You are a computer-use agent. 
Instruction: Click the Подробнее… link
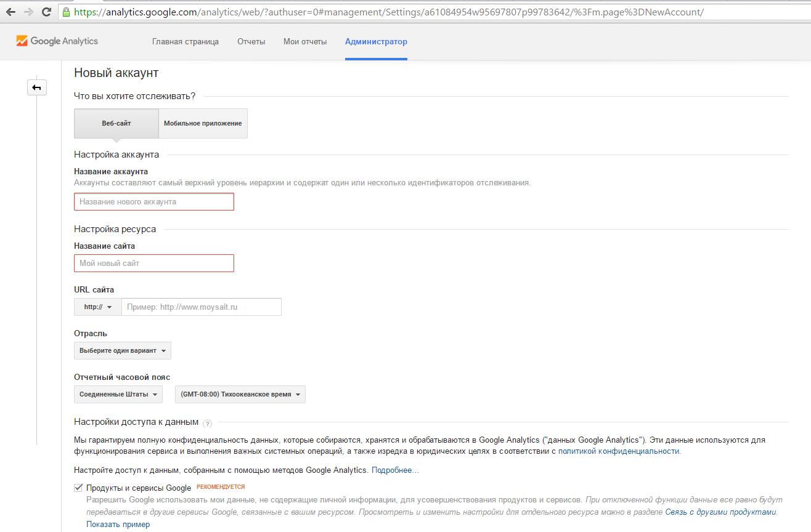395,470
